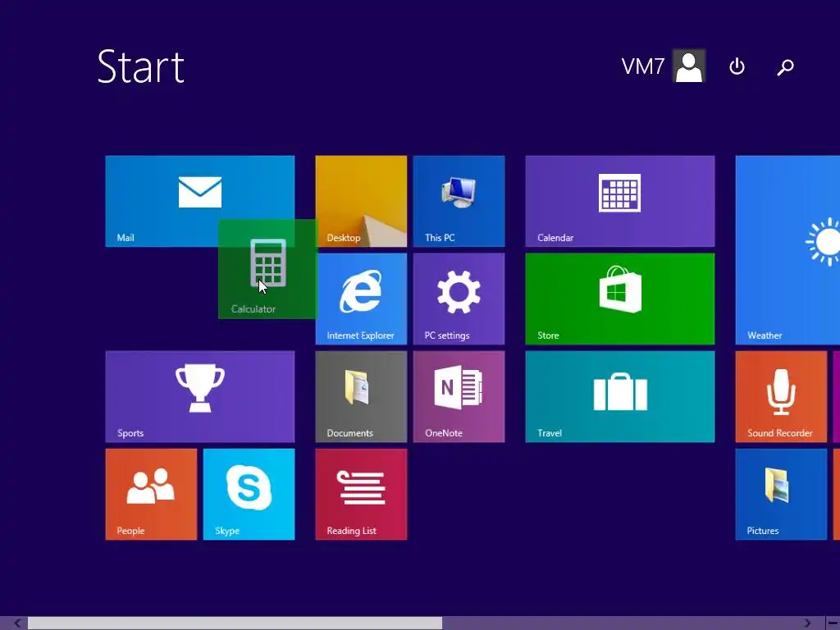Open the People tile
The width and height of the screenshot is (840, 630).
coord(151,494)
